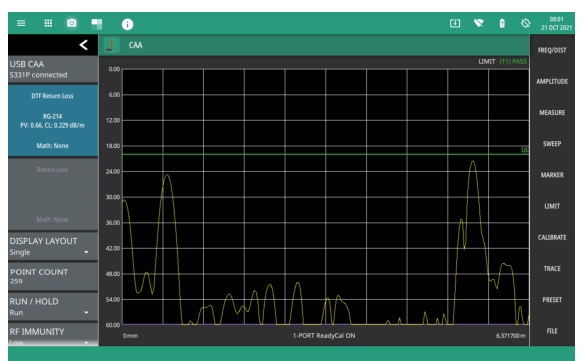This screenshot has height=361, width=583.
Task: Open the MARKER menu
Action: click(x=552, y=175)
